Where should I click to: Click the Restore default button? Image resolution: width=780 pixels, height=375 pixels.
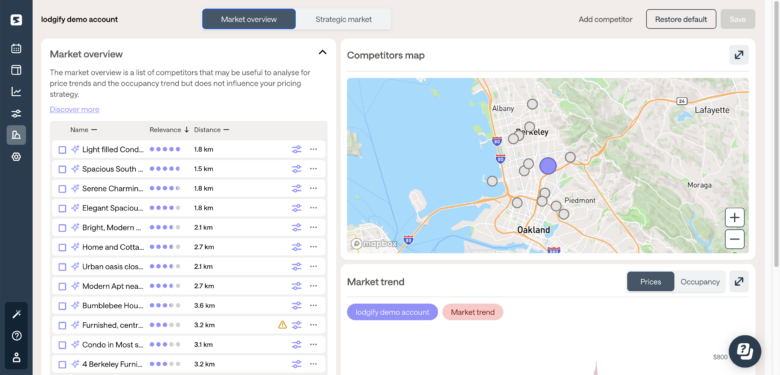pyautogui.click(x=681, y=19)
